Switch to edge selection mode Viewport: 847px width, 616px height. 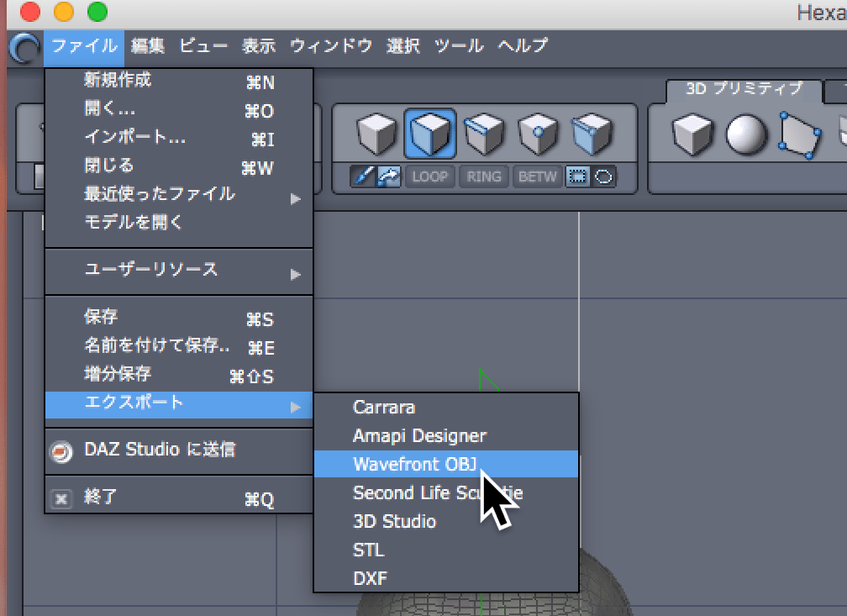[483, 133]
